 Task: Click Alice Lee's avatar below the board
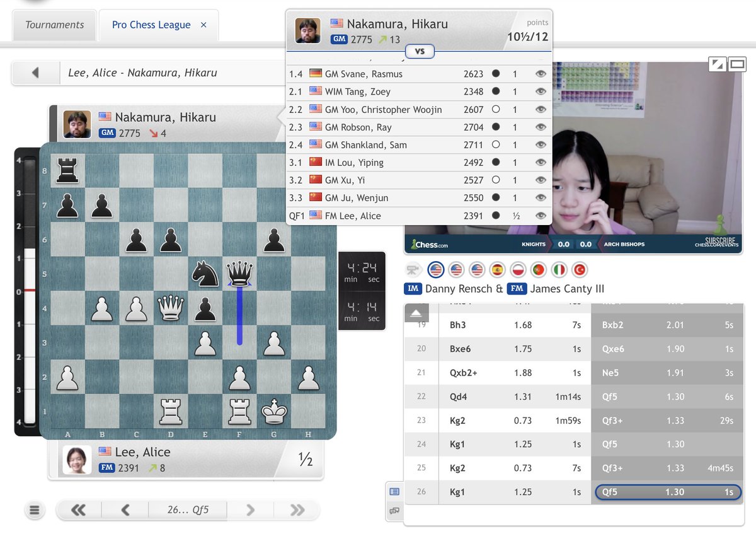pos(77,460)
